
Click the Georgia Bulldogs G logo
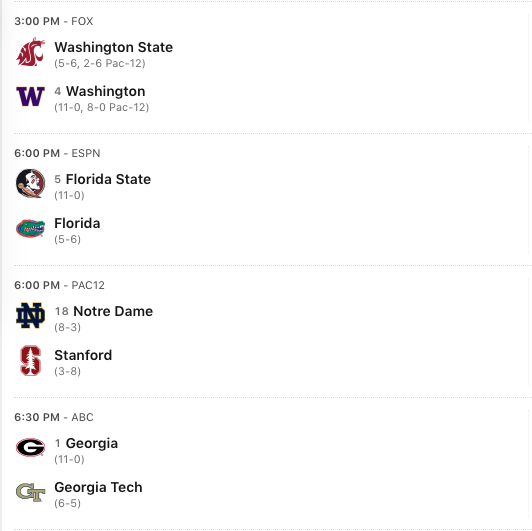pos(31,448)
